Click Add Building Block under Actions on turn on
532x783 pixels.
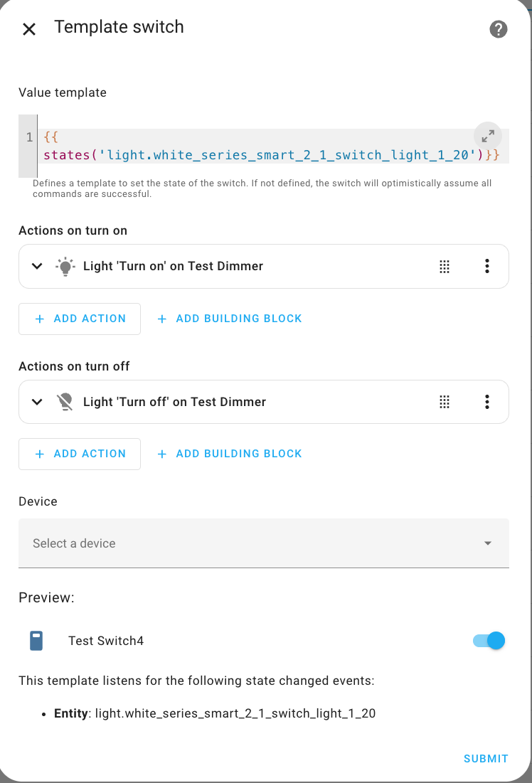tap(229, 319)
